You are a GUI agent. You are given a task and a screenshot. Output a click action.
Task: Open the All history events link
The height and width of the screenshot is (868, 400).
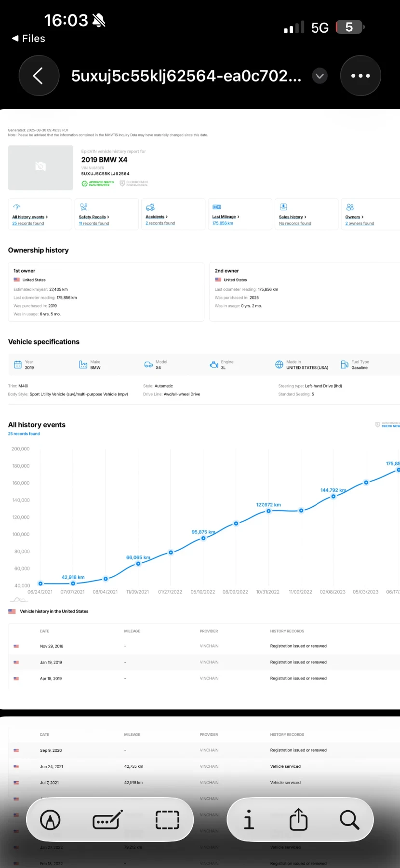[29, 217]
